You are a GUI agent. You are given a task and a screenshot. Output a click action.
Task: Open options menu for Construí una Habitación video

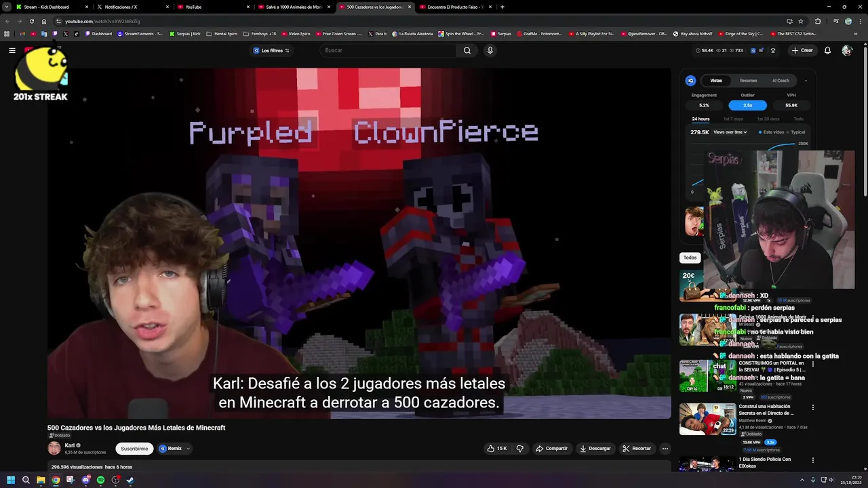(812, 407)
